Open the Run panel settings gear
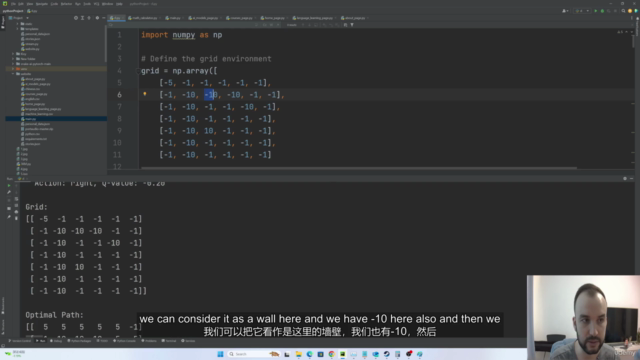This screenshot has height=360, width=640. pos(625,178)
